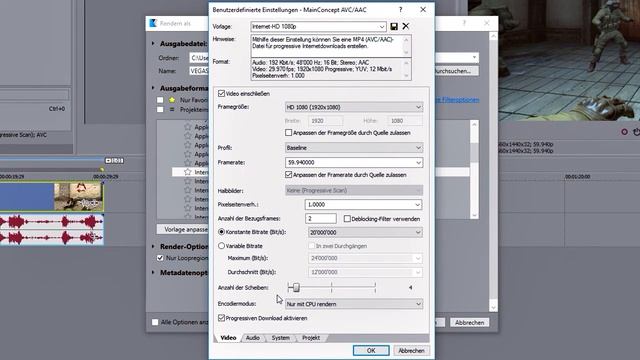Open the constant bitrate value dropdown 20'000'000

tap(365, 232)
